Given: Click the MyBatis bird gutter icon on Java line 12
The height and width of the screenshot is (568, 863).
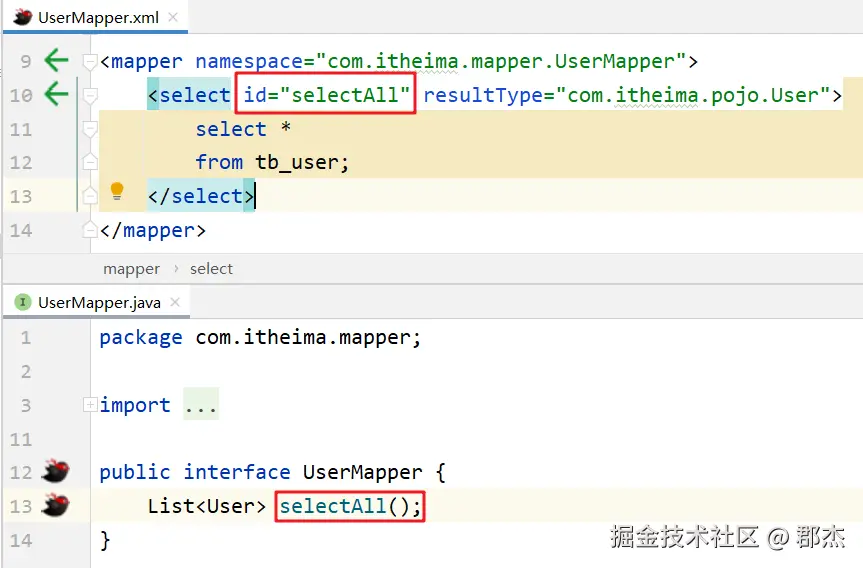Looking at the screenshot, I should point(56,471).
